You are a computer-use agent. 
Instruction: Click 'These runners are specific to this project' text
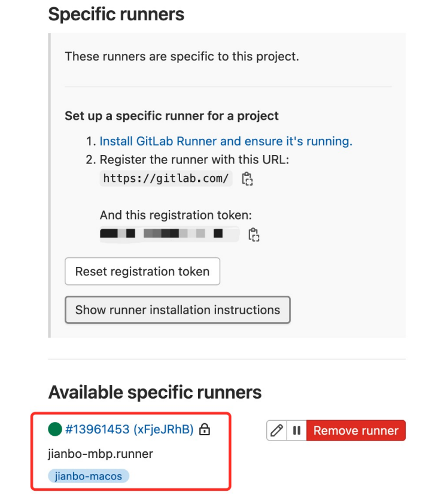coord(182,57)
